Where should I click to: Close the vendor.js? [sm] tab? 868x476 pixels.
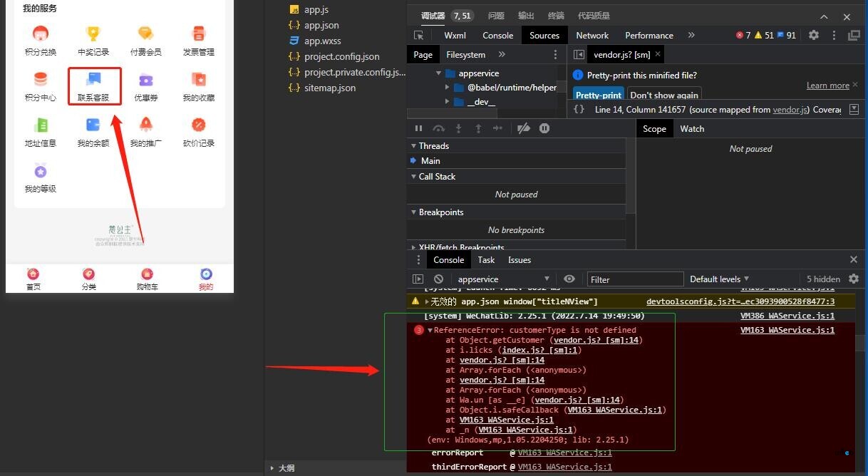tap(658, 54)
